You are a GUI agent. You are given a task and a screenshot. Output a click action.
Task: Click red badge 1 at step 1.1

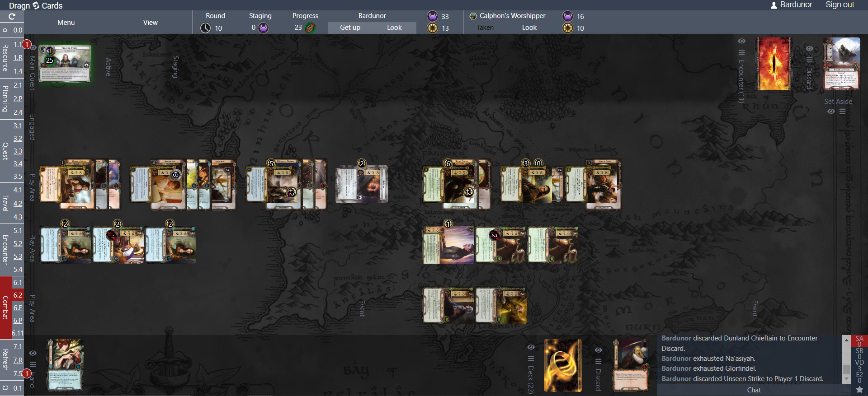pyautogui.click(x=27, y=44)
